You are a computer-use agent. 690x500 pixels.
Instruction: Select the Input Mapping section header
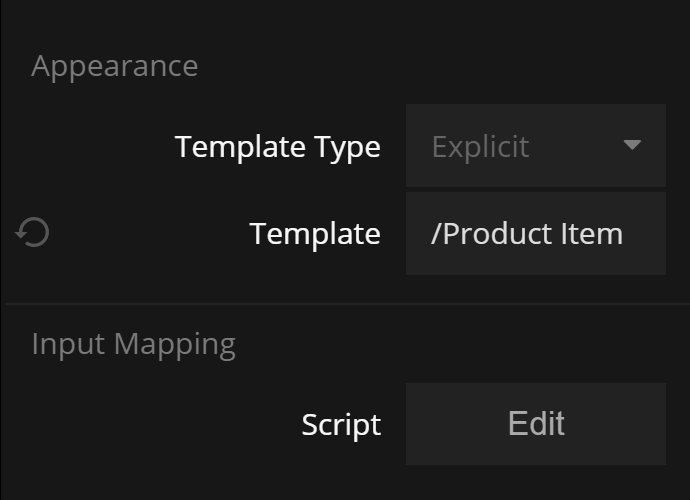point(133,344)
